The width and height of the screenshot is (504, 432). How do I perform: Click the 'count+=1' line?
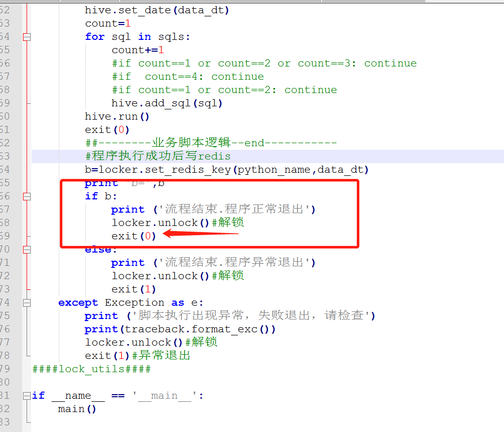[138, 50]
